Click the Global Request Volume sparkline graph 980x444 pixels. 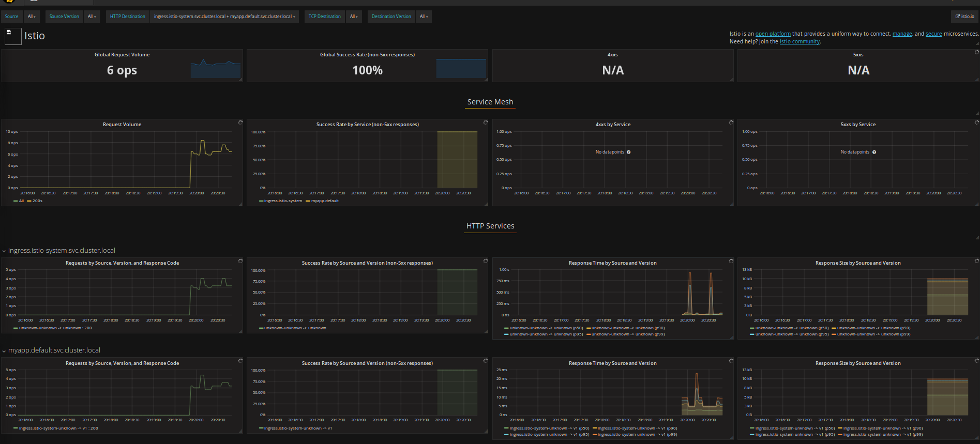pos(216,69)
